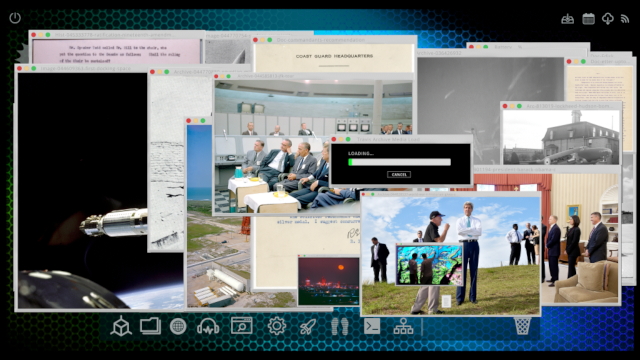Click the trash basket icon in dock

[522, 326]
